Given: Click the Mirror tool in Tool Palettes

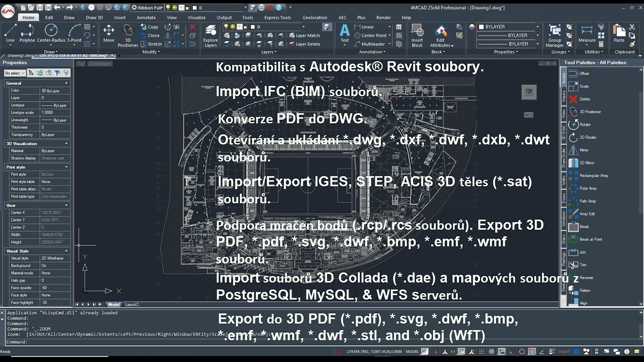Looking at the screenshot, I should point(579,150).
